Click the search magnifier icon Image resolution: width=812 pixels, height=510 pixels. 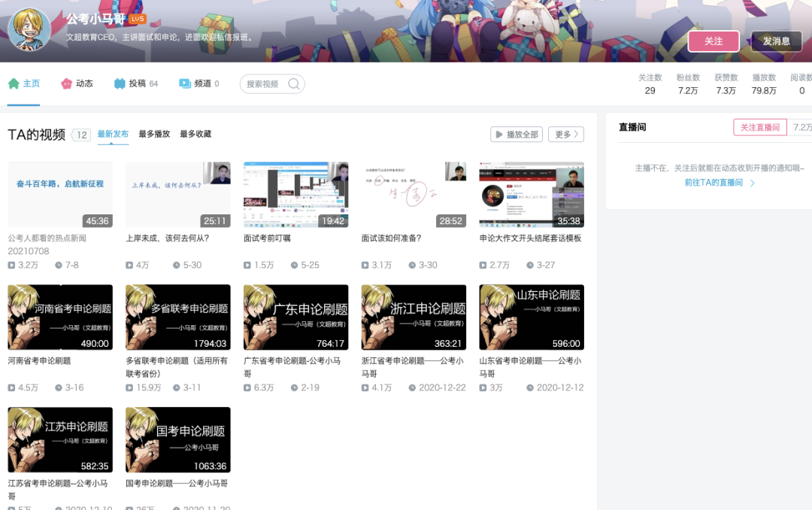click(294, 84)
